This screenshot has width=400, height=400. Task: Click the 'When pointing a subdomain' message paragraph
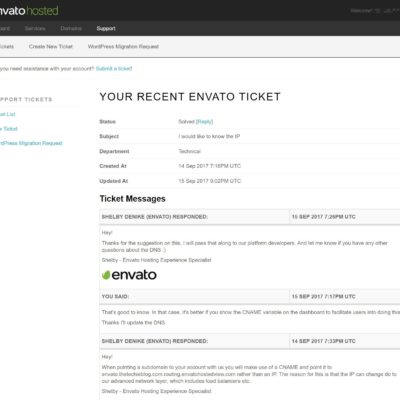[249, 374]
